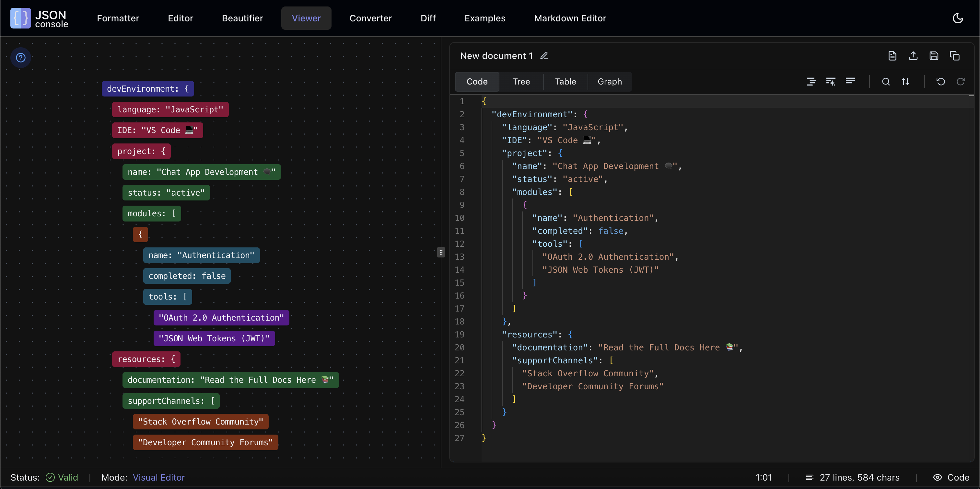The width and height of the screenshot is (980, 489).
Task: Select the "JSON Web Tokens (JWT)" node
Action: [214, 338]
